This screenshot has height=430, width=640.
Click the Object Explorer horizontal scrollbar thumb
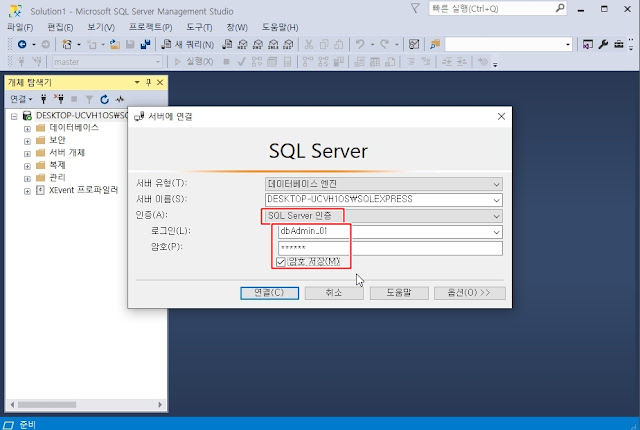[47, 405]
